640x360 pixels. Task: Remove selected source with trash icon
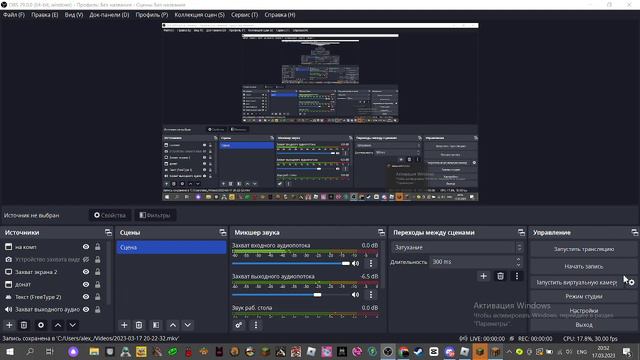click(x=24, y=325)
